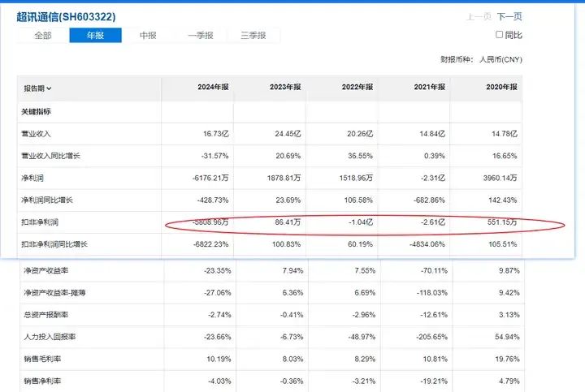
Task: Click the 2024 净利润 value -6176.21万
Action: click(210, 177)
